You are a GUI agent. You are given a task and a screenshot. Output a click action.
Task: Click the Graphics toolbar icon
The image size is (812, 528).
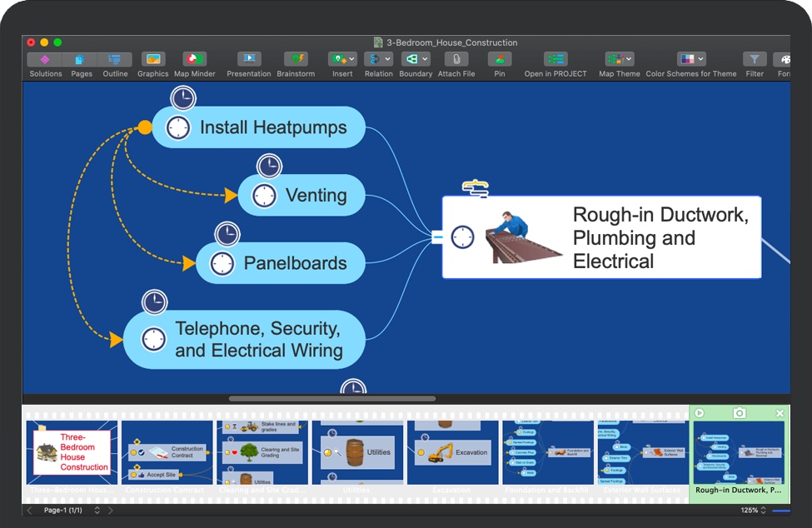tap(152, 60)
